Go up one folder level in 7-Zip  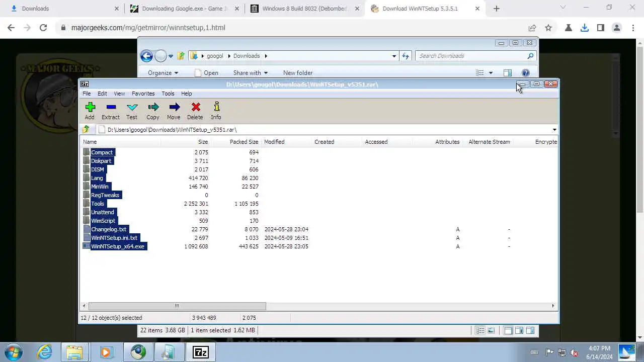(86, 130)
